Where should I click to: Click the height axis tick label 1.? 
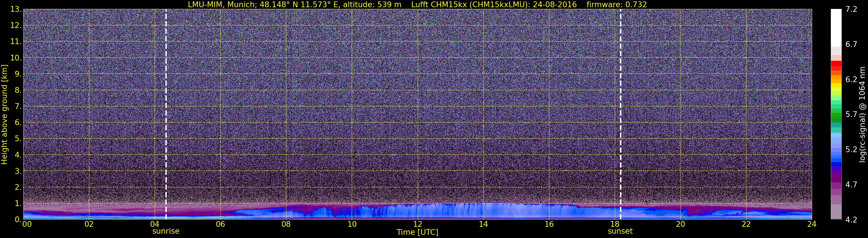(18, 203)
